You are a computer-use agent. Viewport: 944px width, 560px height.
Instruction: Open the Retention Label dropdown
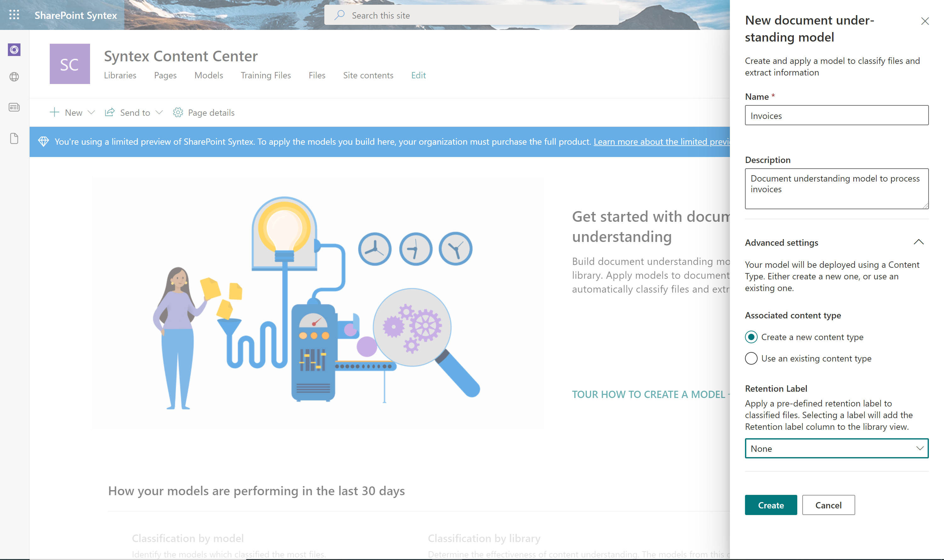(x=836, y=449)
